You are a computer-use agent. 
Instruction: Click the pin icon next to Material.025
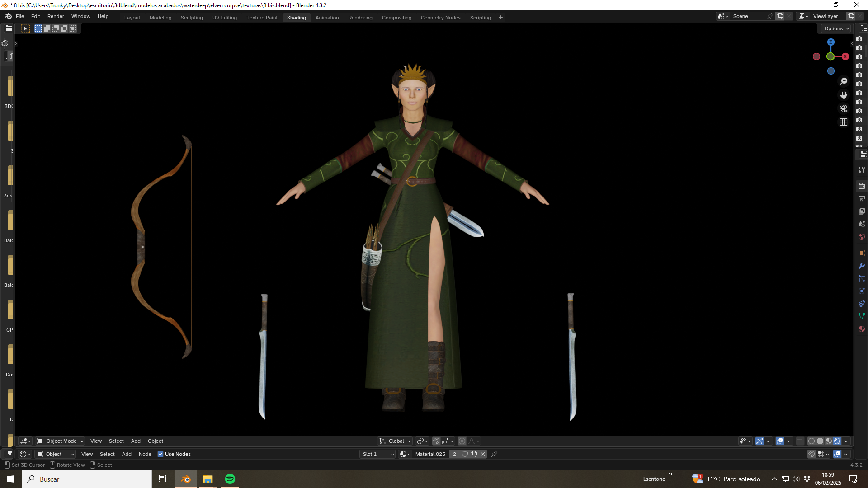(x=494, y=454)
